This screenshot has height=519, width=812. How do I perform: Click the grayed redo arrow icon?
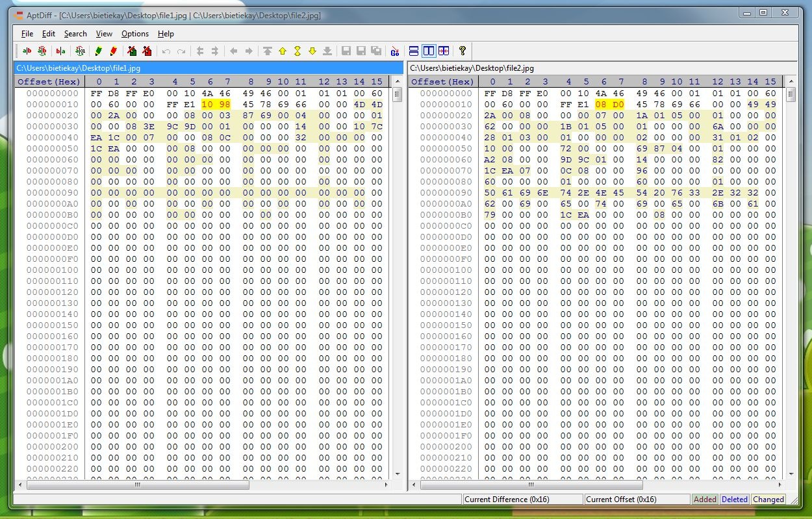pyautogui.click(x=181, y=51)
